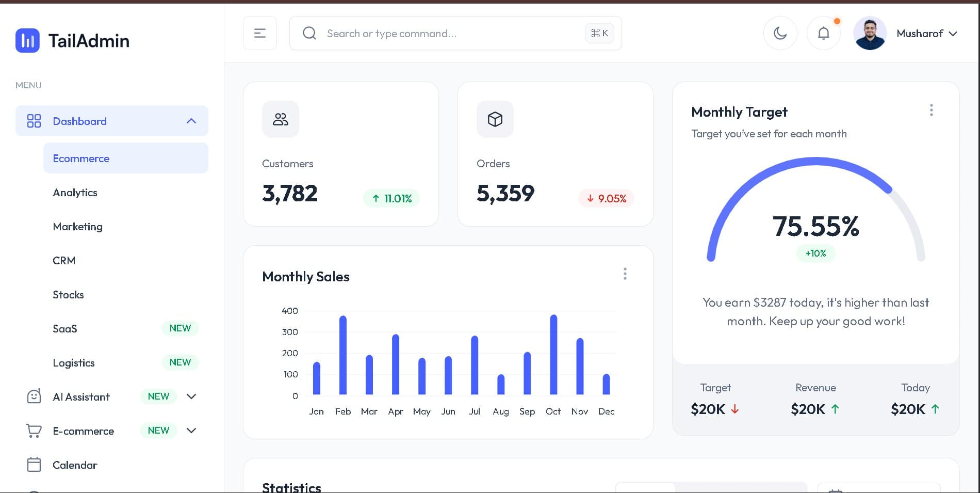Open the Customers metric icon
The height and width of the screenshot is (493, 980).
(x=280, y=119)
